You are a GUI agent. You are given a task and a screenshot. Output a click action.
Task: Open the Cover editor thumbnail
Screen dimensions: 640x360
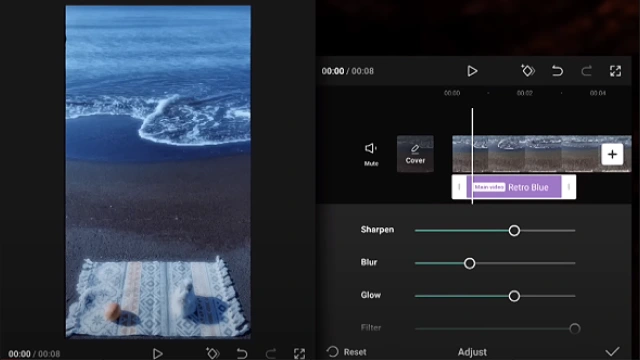[x=415, y=153]
